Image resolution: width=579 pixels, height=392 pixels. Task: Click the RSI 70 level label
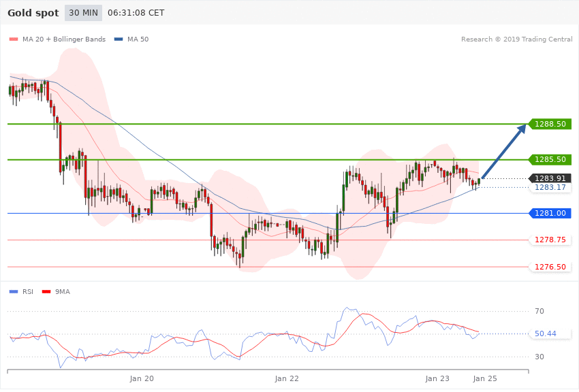point(539,311)
